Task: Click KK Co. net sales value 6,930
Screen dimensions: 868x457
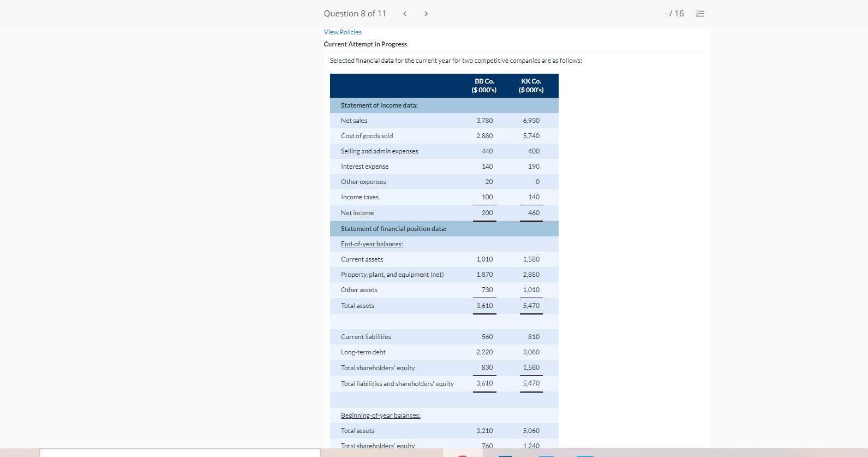Action: pos(531,121)
